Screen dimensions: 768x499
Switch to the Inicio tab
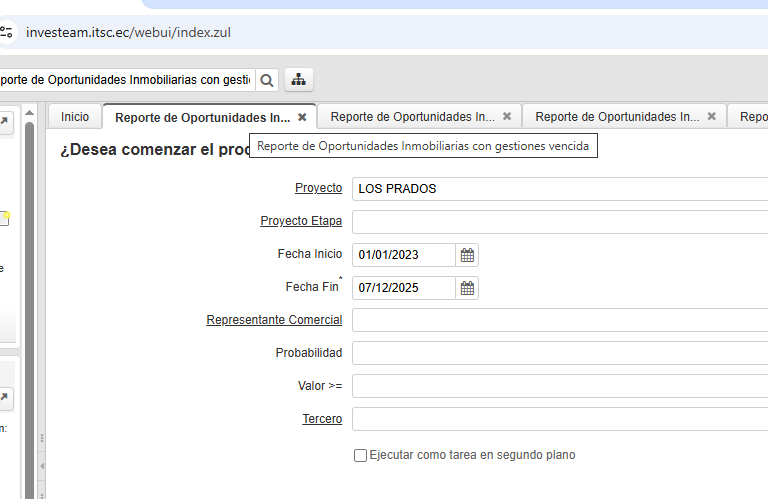tap(75, 117)
